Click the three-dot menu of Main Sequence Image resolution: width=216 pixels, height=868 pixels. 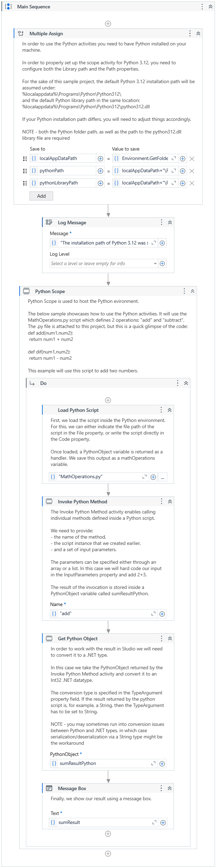pos(202,7)
